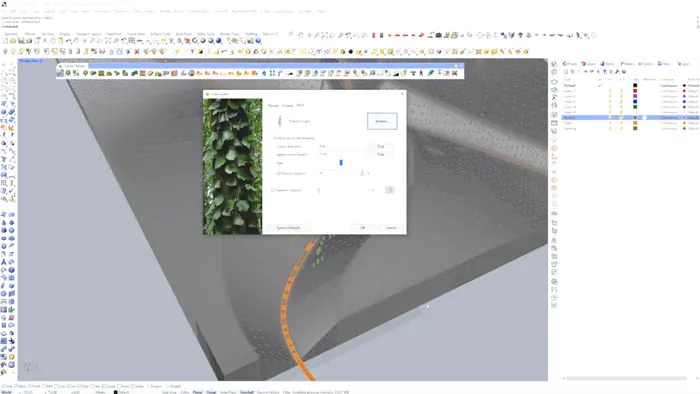Open the plant species dropdown beside Browse
Image resolution: width=700 pixels, height=394 pixels.
[x=362, y=121]
